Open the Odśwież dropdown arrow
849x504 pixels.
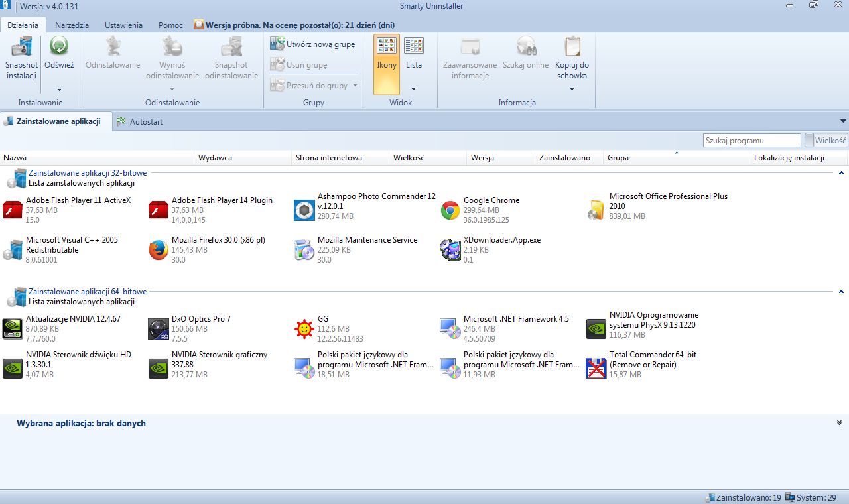pos(59,89)
